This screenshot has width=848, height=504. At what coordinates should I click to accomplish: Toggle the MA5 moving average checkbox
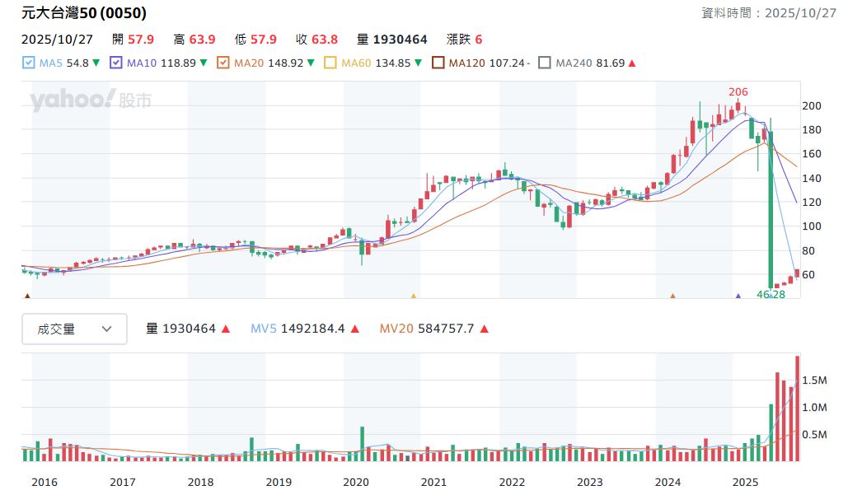tap(29, 63)
